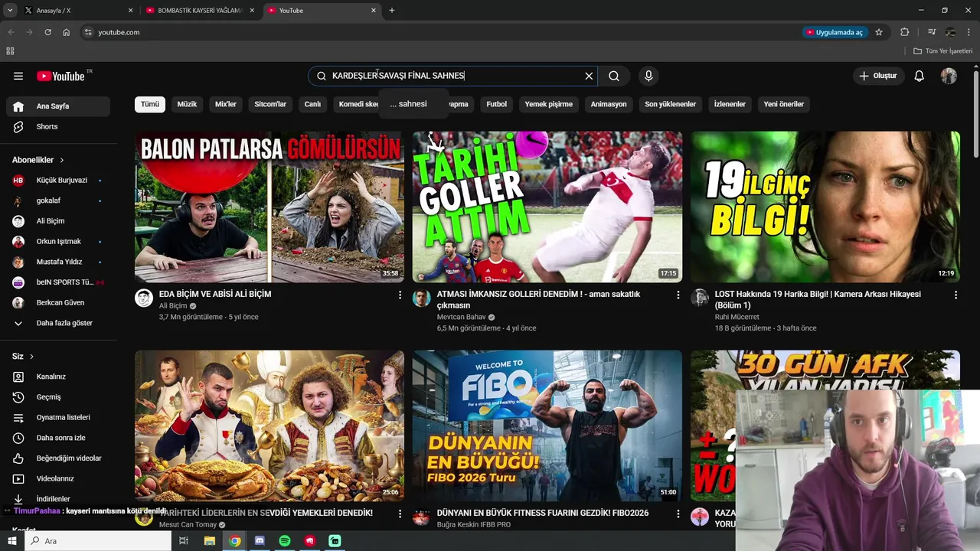This screenshot has width=980, height=551.
Task: Open Geçmiş history in sidebar
Action: point(58,397)
